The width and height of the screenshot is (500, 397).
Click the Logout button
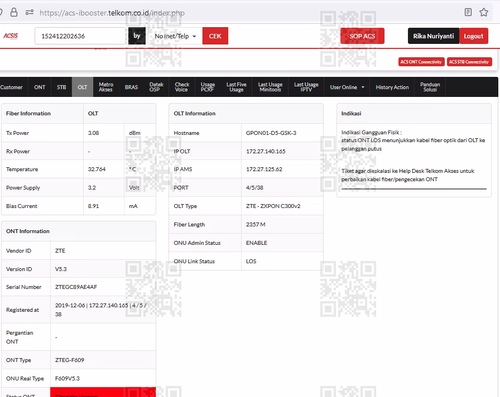(x=473, y=36)
